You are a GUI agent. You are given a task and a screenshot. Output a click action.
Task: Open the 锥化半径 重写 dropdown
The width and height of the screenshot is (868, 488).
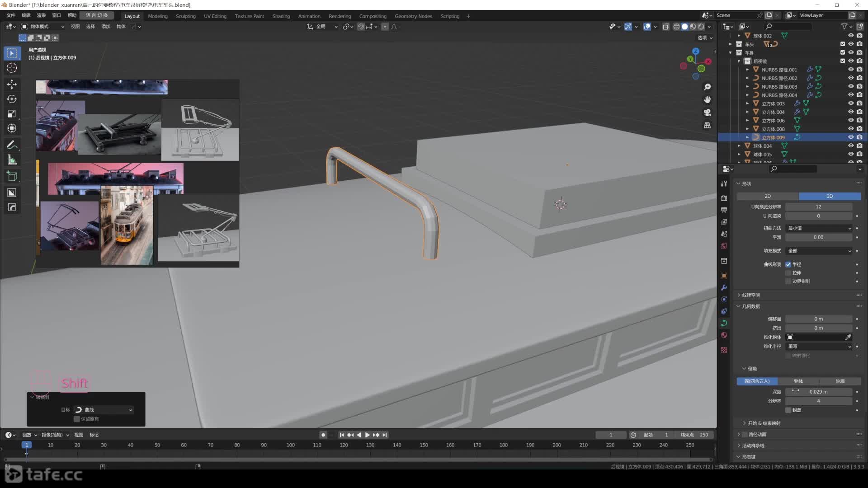(819, 347)
